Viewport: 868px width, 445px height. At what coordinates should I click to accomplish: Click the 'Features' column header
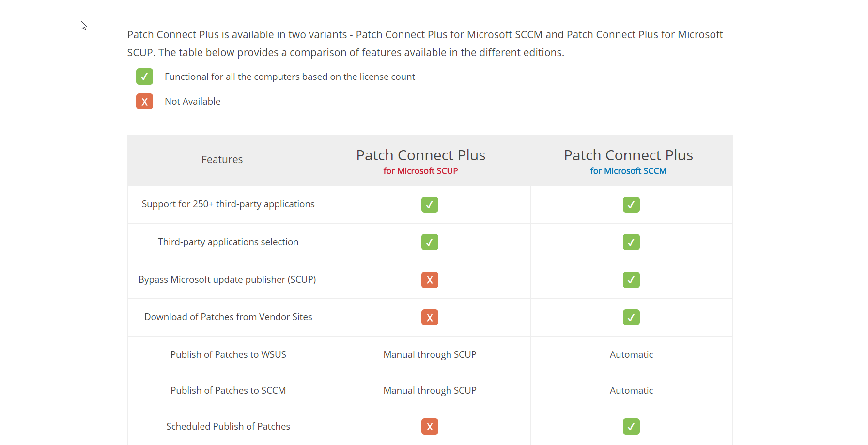[x=222, y=160]
